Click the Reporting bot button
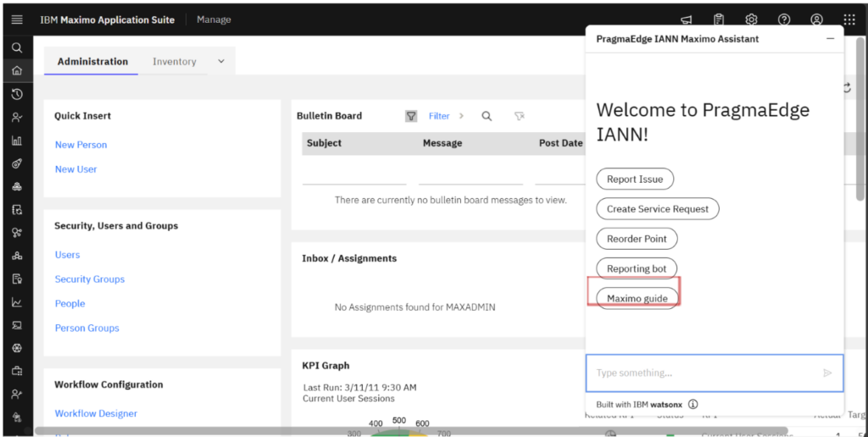Image resolution: width=868 pixels, height=437 pixels. [x=637, y=268]
